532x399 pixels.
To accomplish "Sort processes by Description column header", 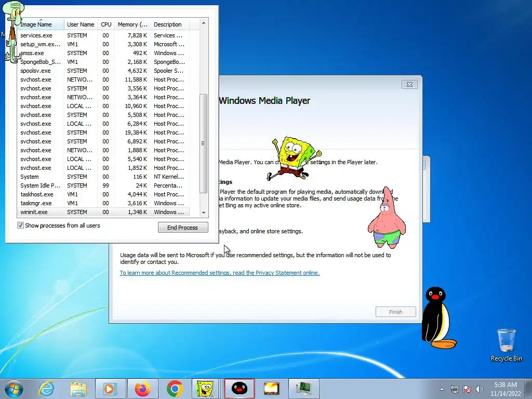I will (170, 24).
